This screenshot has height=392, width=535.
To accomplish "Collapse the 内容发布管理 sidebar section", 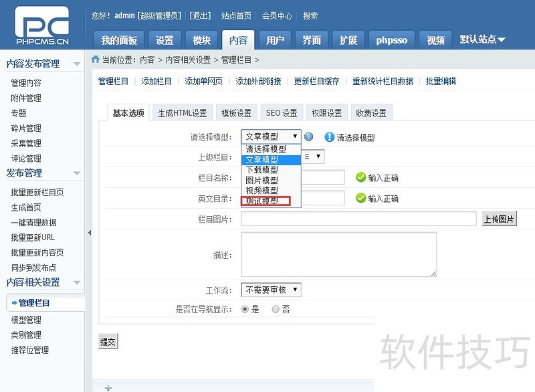I will [x=77, y=64].
